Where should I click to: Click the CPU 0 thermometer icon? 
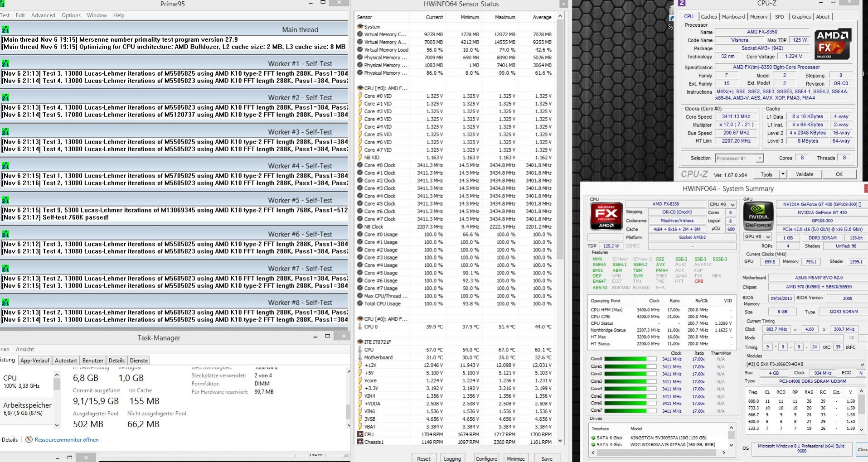[x=360, y=327]
